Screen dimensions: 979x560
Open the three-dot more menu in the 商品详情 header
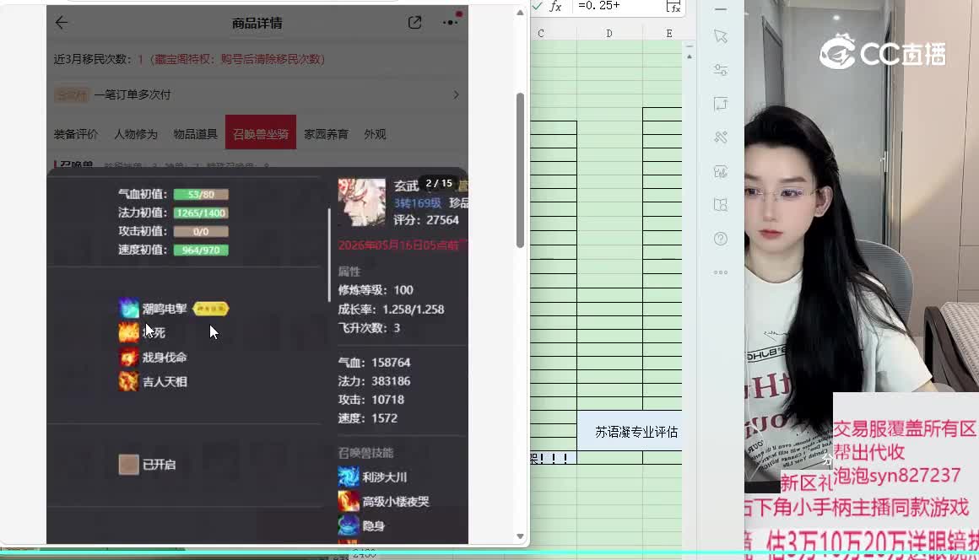pyautogui.click(x=450, y=23)
